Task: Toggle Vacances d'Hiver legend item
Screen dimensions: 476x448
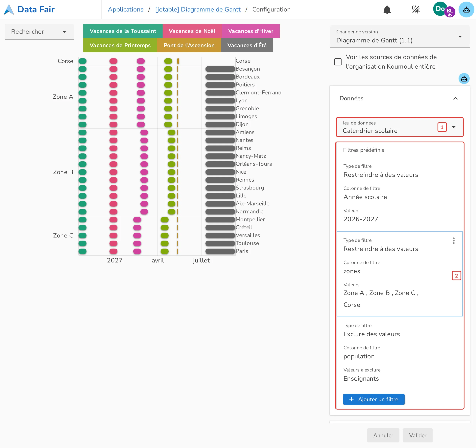Action: [x=250, y=31]
